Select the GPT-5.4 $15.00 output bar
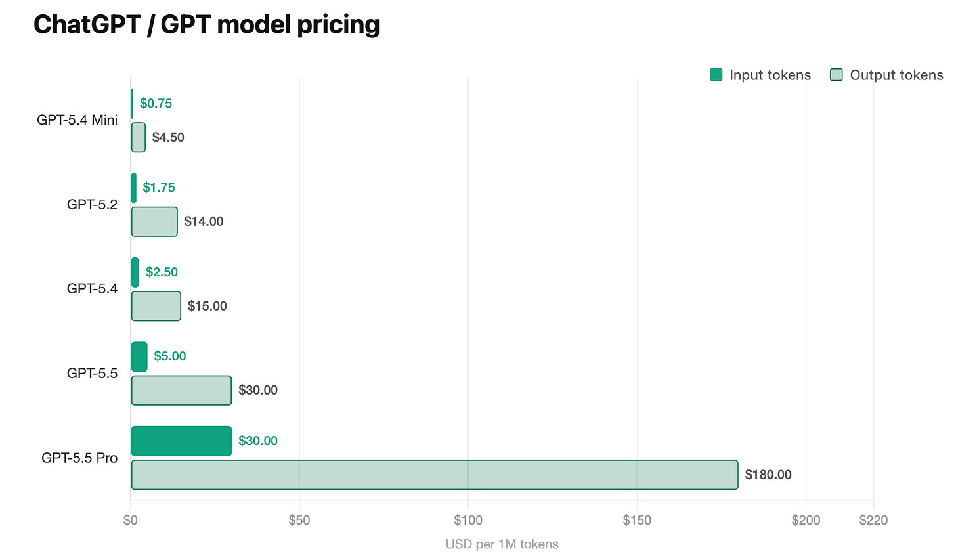Viewport: 956px width, 560px height. tap(156, 306)
